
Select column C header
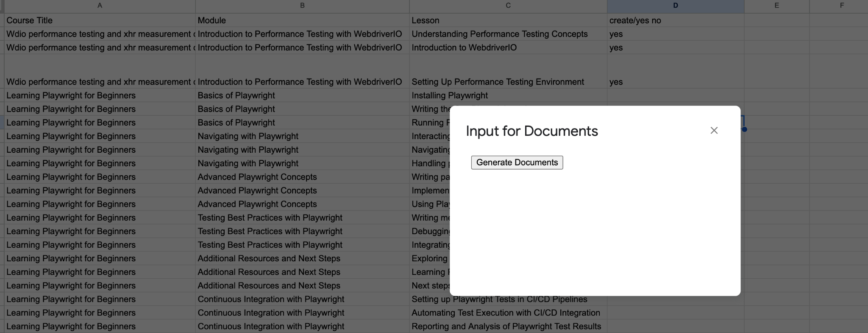508,6
